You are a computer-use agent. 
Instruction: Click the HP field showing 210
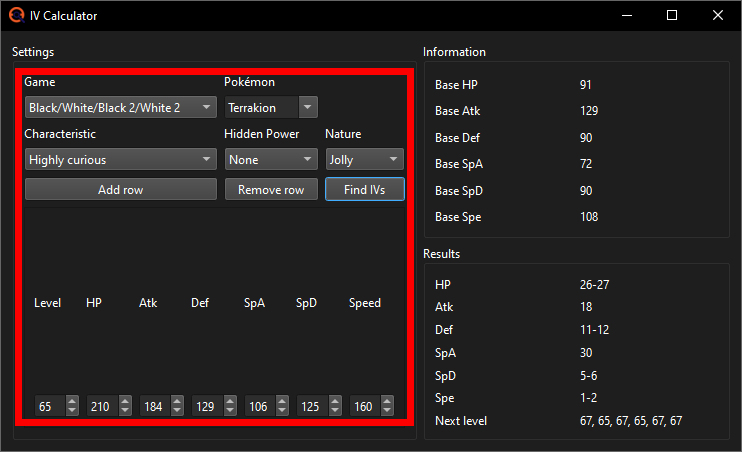point(99,407)
